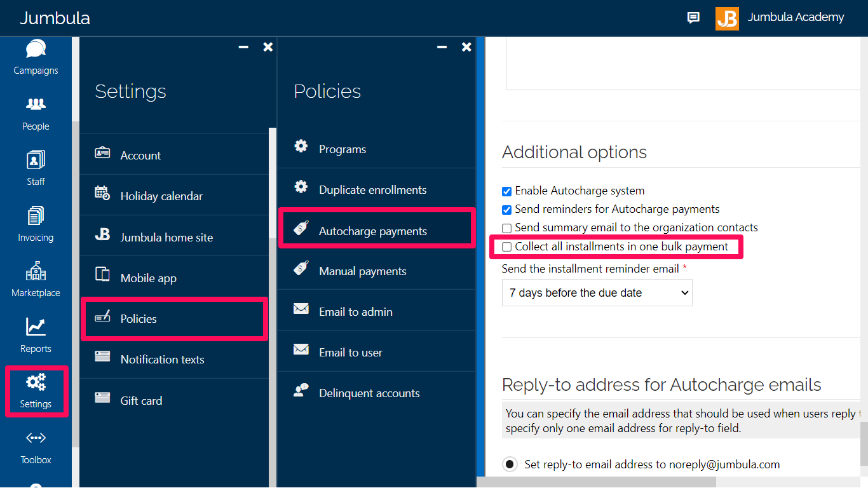Image resolution: width=868 pixels, height=488 pixels.
Task: Minimize the Settings panel
Action: (x=243, y=48)
